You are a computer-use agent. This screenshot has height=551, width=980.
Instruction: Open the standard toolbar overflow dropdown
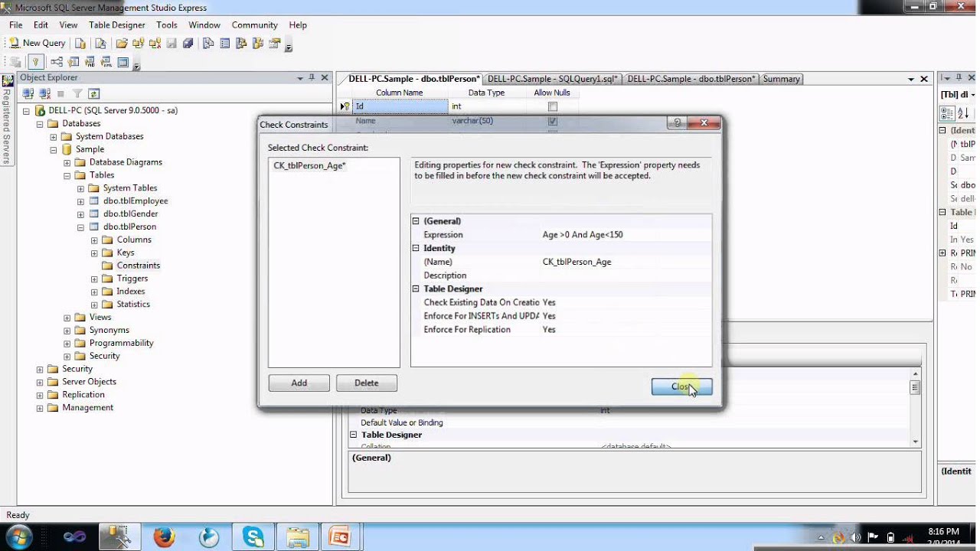(289, 46)
